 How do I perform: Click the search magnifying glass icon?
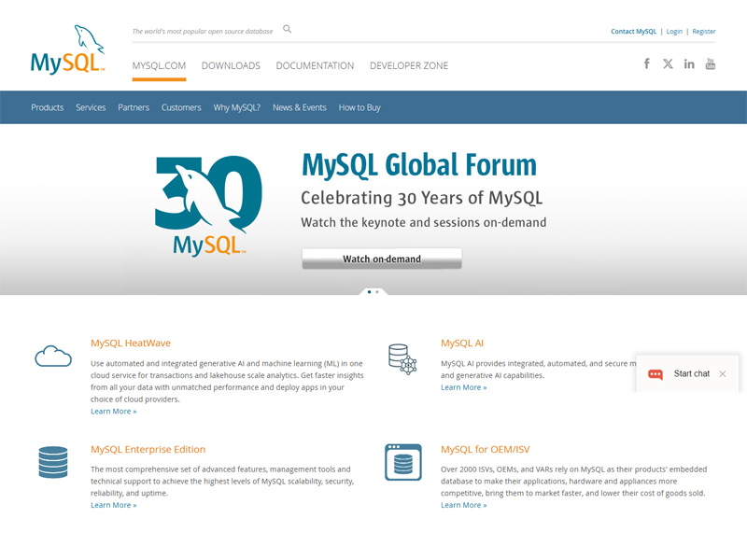coord(287,29)
